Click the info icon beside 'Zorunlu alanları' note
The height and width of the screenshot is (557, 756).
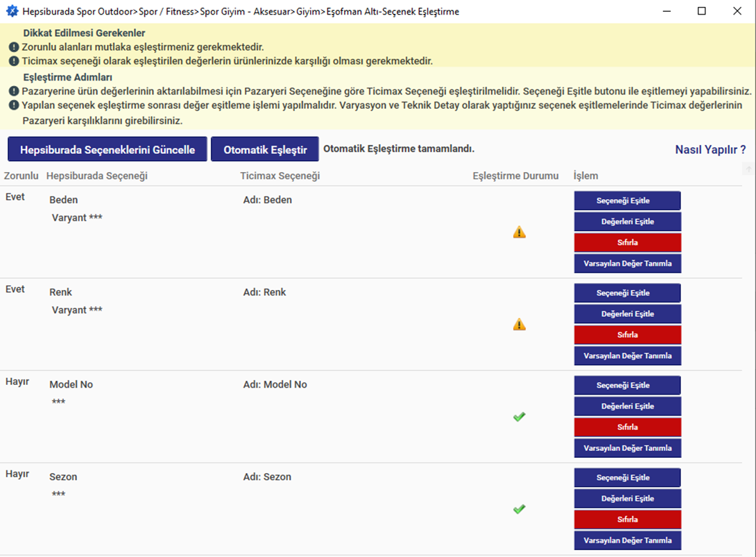pos(14,47)
